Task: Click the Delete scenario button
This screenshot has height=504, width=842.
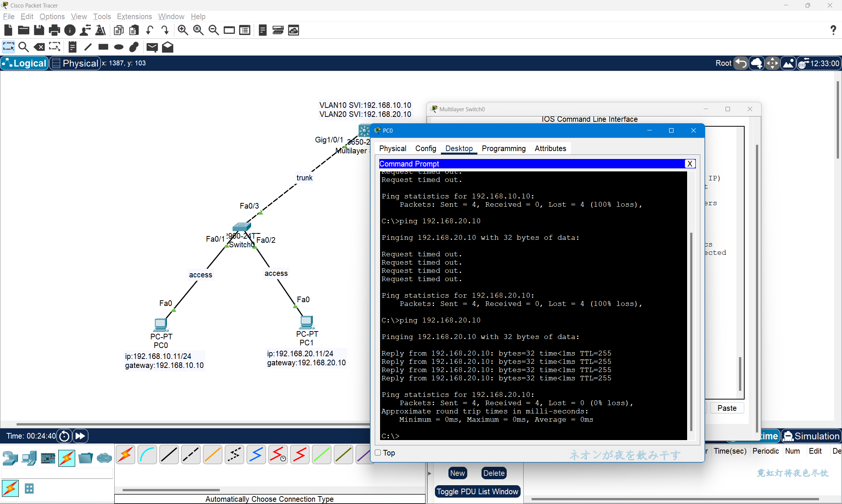Action: point(494,473)
